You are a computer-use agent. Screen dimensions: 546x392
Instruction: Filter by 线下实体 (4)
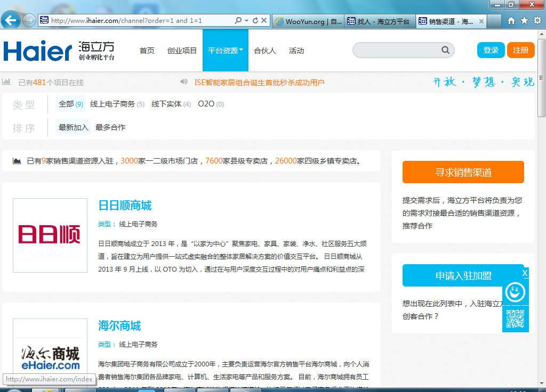point(171,104)
